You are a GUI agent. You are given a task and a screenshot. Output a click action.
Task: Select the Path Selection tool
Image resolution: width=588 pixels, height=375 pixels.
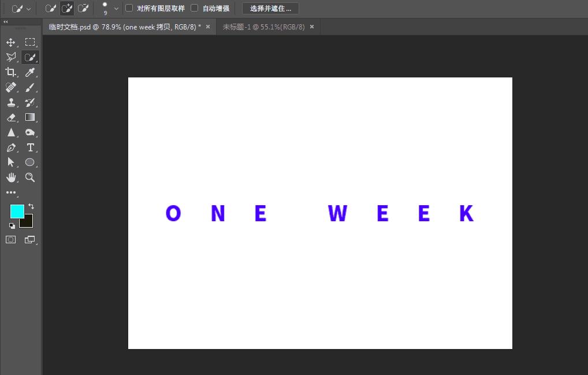click(x=11, y=162)
